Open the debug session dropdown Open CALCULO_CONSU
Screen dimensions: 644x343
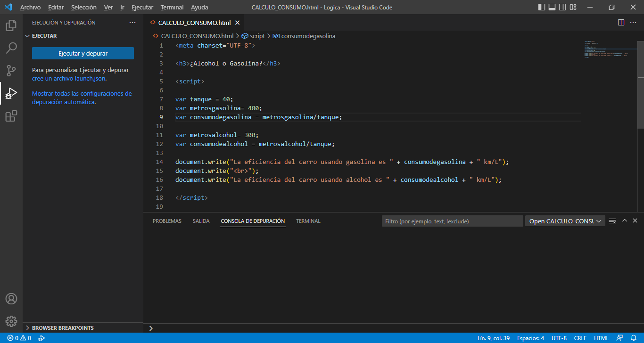(x=565, y=221)
